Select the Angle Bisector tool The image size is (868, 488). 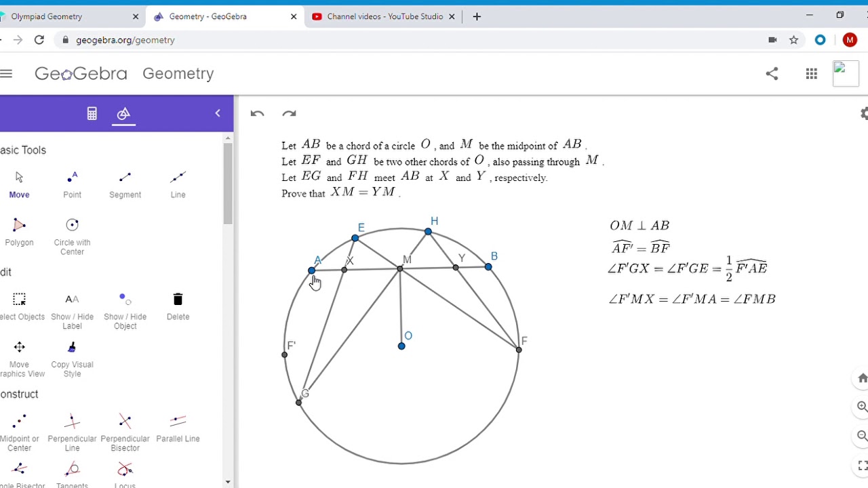click(19, 475)
